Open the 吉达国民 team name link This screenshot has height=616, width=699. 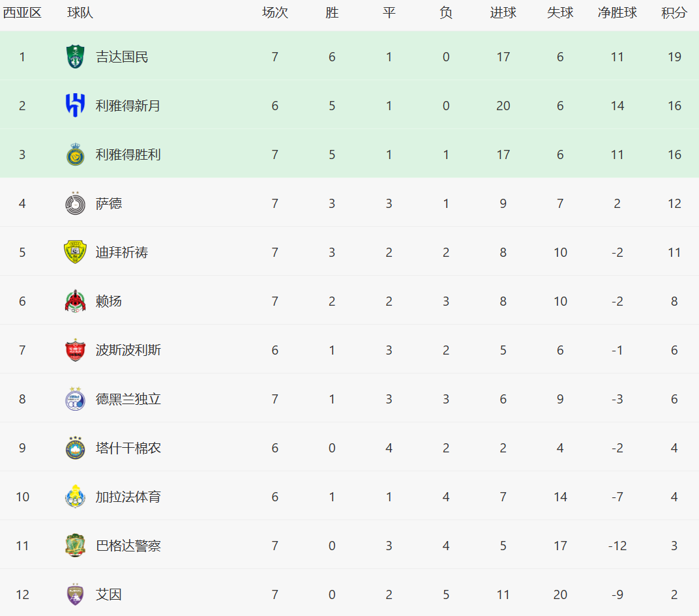122,57
